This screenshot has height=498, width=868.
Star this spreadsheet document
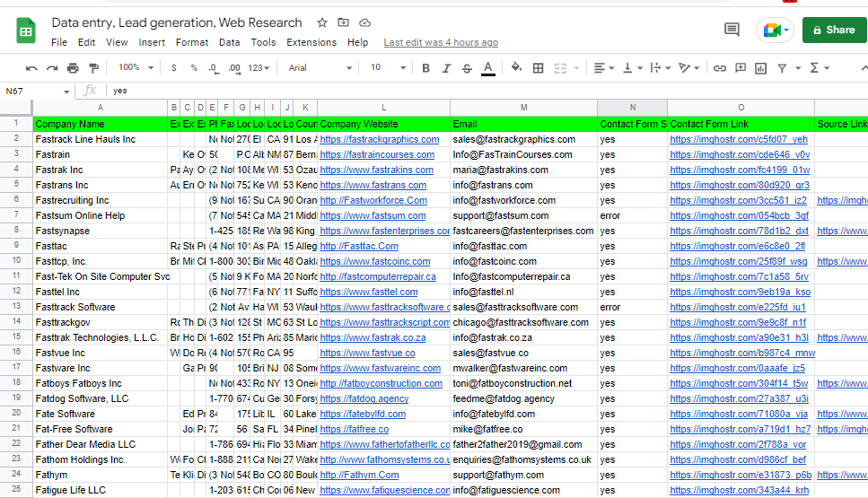[x=322, y=22]
